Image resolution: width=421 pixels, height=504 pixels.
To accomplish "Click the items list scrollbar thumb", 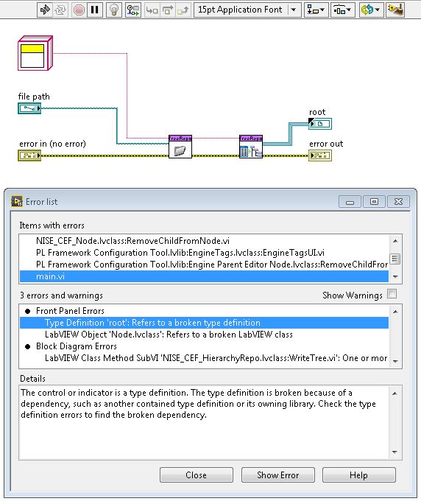I will click(395, 259).
